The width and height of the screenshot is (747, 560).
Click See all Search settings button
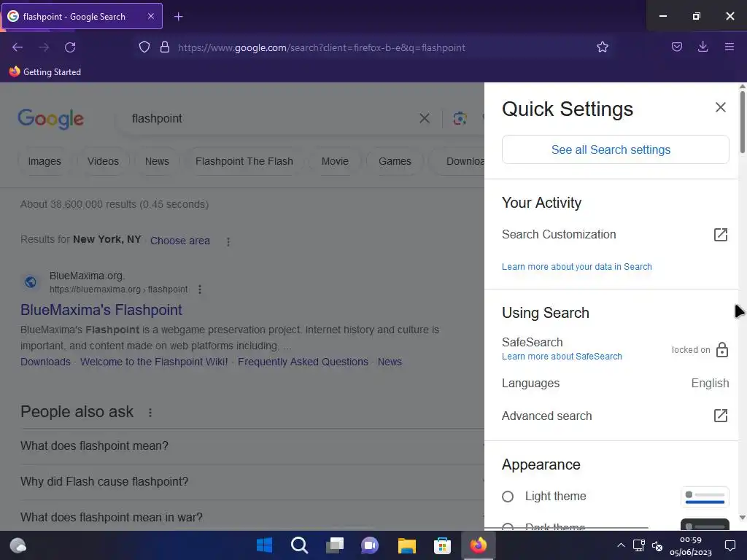pyautogui.click(x=615, y=149)
